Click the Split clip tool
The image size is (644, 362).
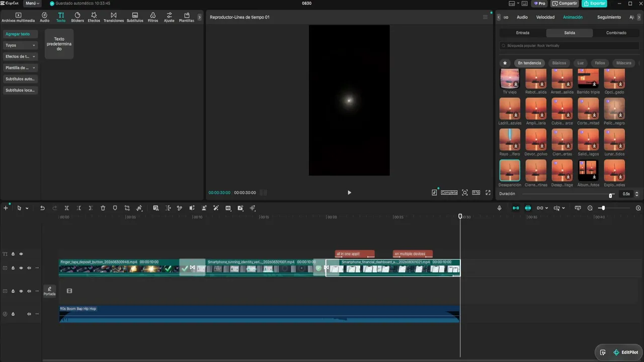[x=66, y=208]
